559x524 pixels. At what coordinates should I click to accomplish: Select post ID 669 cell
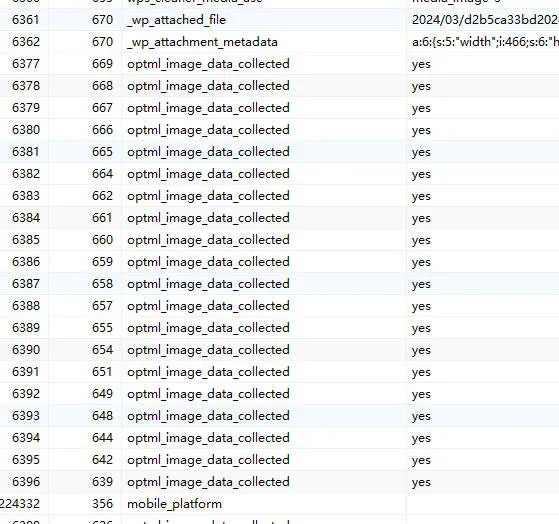coord(85,64)
